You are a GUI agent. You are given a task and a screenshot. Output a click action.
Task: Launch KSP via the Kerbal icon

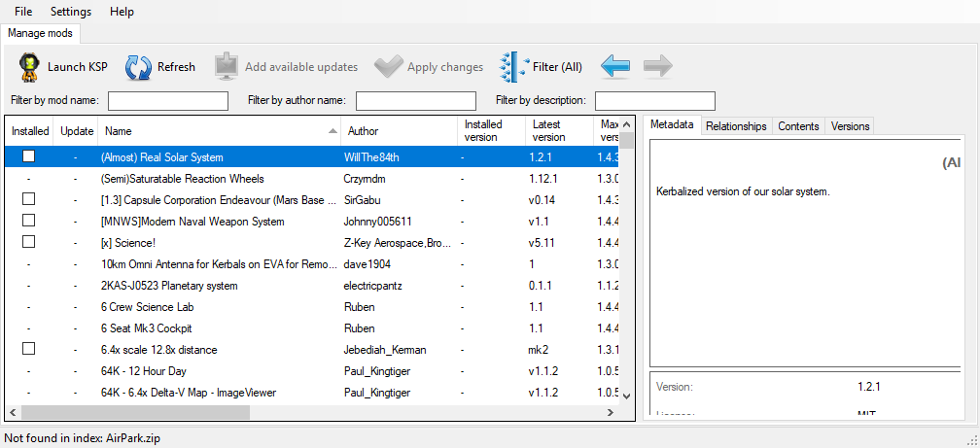coord(29,67)
